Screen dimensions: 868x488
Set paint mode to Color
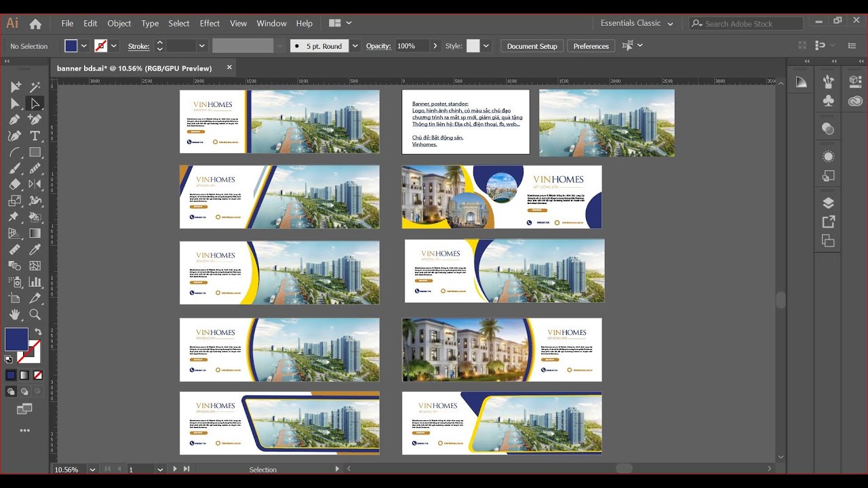(11, 375)
